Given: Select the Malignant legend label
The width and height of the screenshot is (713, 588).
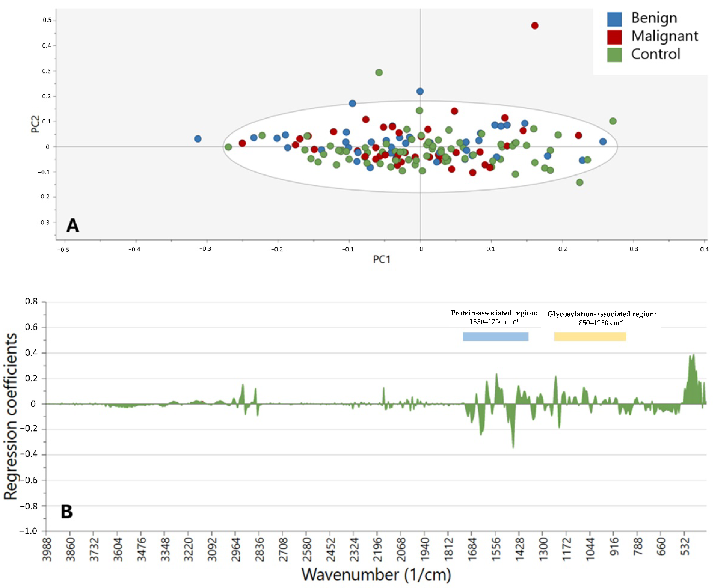Looking at the screenshot, I should [664, 36].
